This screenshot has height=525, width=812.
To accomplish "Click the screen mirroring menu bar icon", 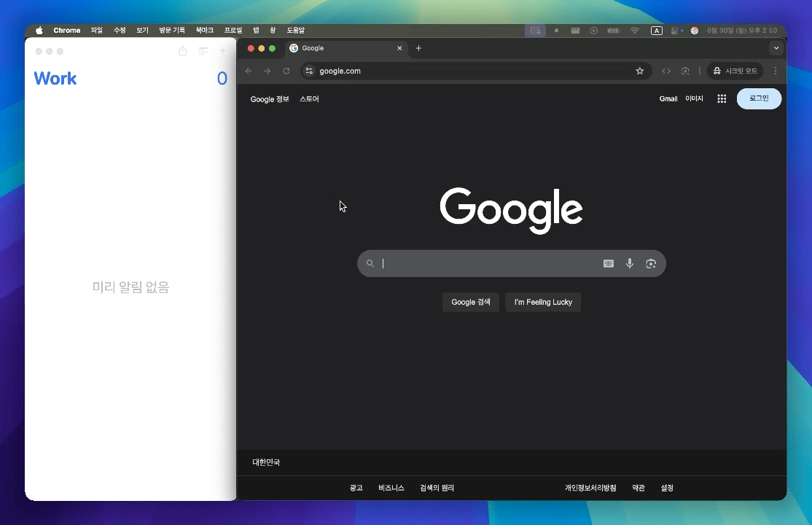I will click(x=536, y=31).
